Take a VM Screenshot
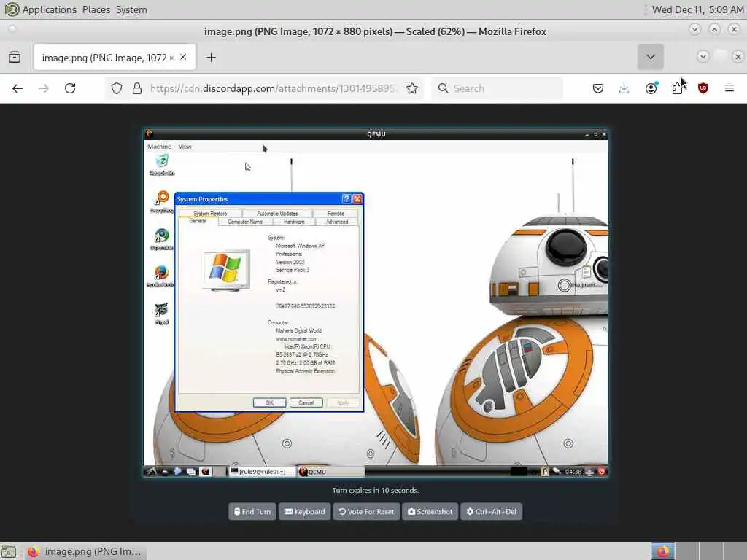 [430, 511]
